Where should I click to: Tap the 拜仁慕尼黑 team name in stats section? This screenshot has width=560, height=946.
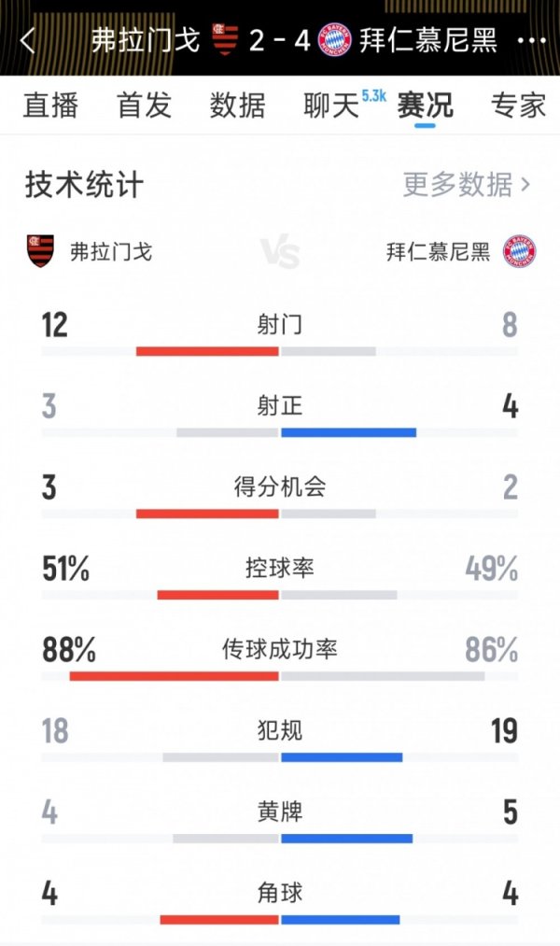tap(439, 251)
